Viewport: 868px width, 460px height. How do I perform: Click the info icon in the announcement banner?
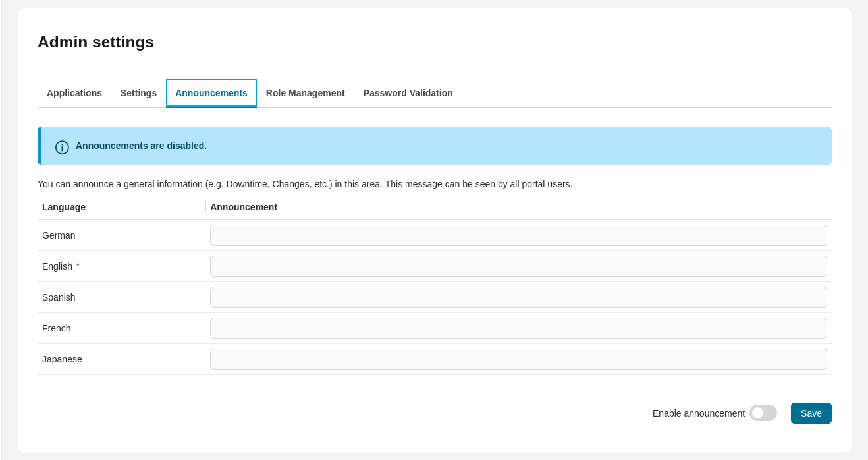[x=62, y=147]
